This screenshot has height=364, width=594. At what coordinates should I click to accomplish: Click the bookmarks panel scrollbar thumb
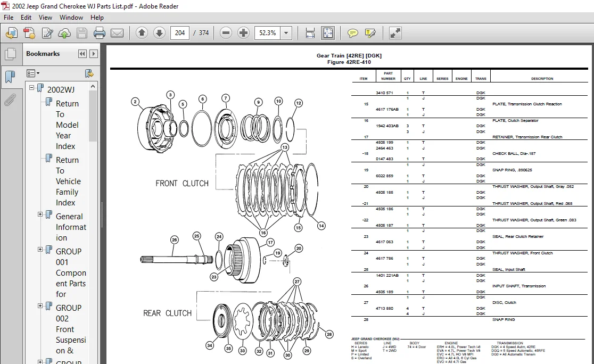click(93, 116)
